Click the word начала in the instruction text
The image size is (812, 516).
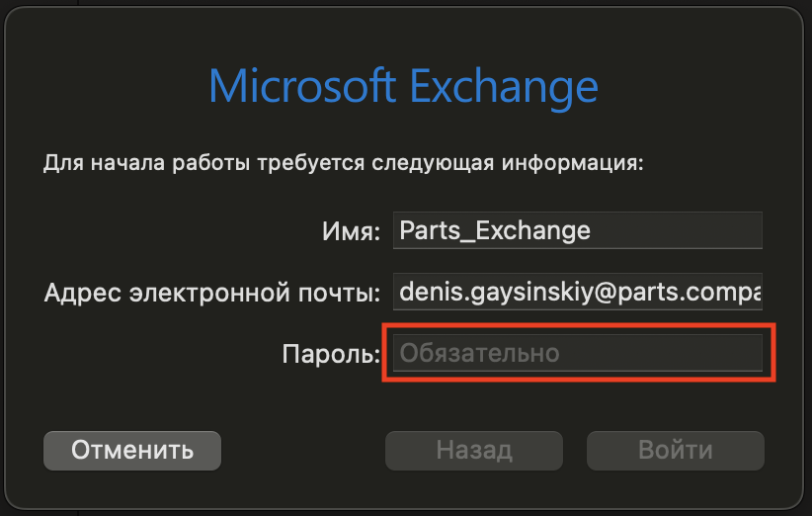point(116,162)
